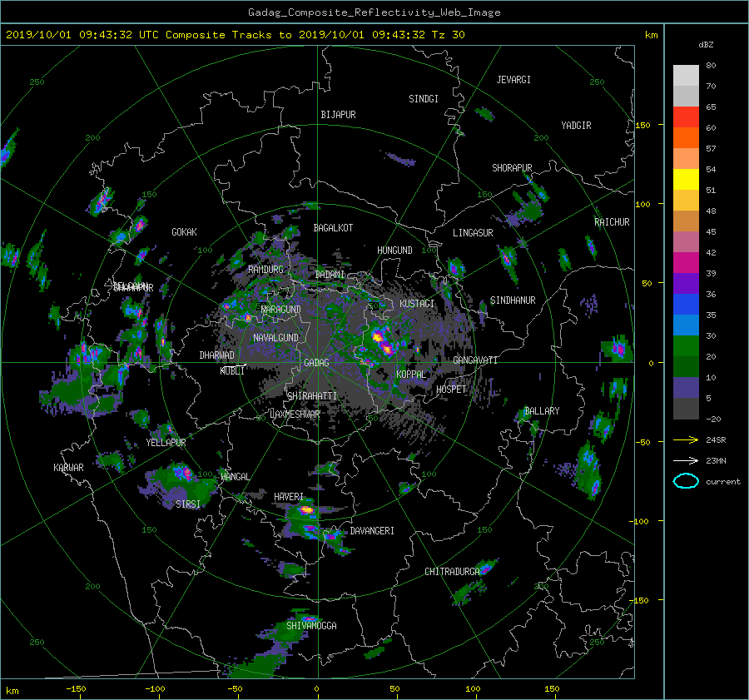Viewport: 749px width, 700px height.
Task: Click the BADAMI city label
Action: click(330, 275)
